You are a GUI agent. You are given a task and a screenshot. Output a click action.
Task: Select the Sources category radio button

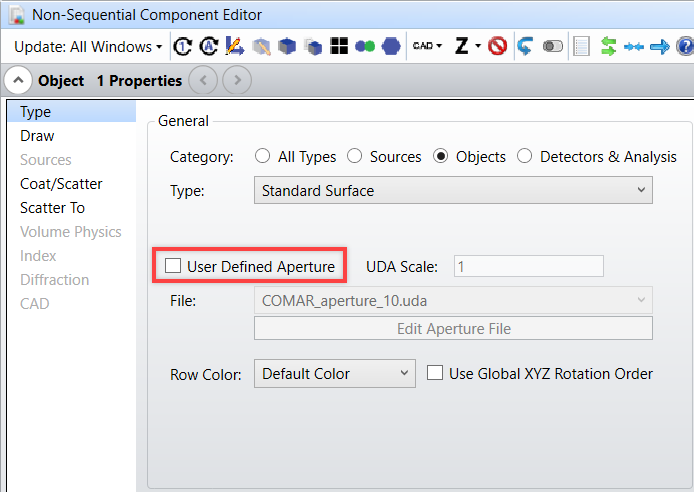click(354, 156)
